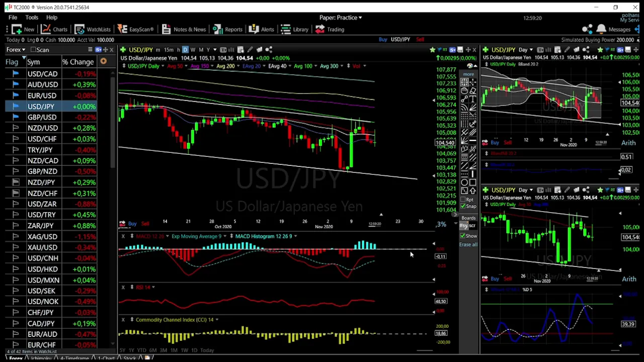The width and height of the screenshot is (644, 362).
Task: Toggle the Snap checkbox
Action: pyautogui.click(x=462, y=206)
